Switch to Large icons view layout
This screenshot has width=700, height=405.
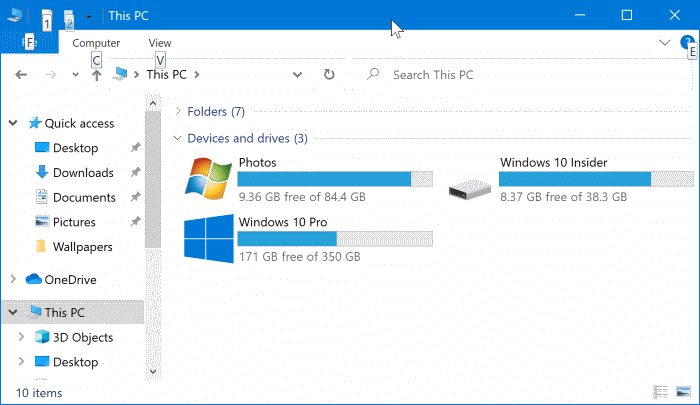683,392
